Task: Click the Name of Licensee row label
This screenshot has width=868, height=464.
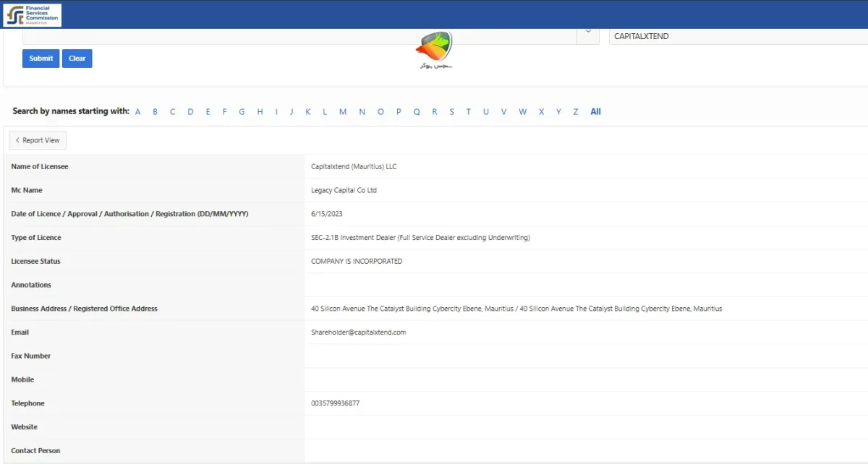Action: coord(40,166)
